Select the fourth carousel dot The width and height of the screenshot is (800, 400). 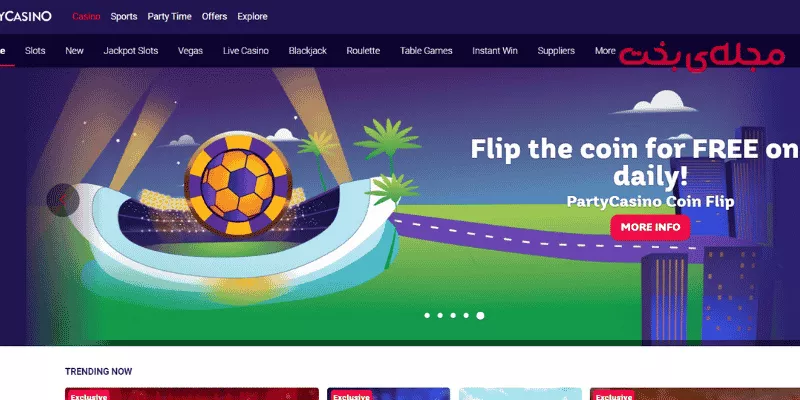pos(466,315)
